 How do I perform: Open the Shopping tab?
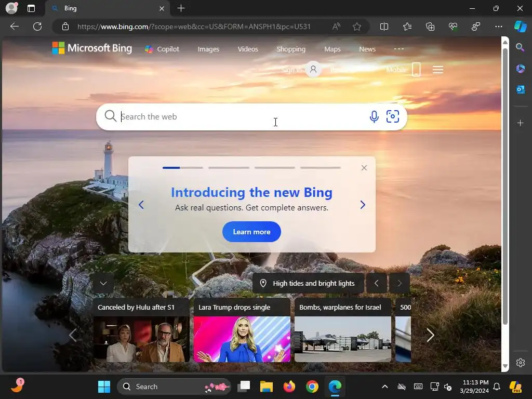click(291, 49)
